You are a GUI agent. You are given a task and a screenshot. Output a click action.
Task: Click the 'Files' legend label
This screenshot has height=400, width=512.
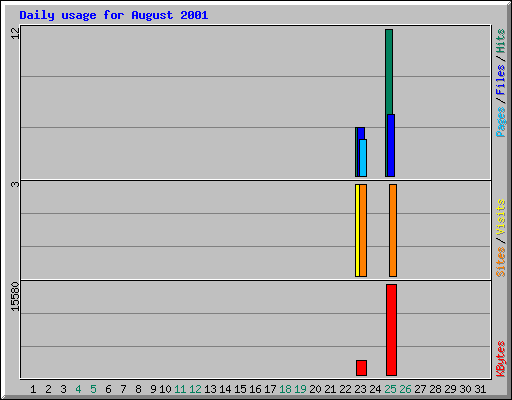pyautogui.click(x=500, y=79)
